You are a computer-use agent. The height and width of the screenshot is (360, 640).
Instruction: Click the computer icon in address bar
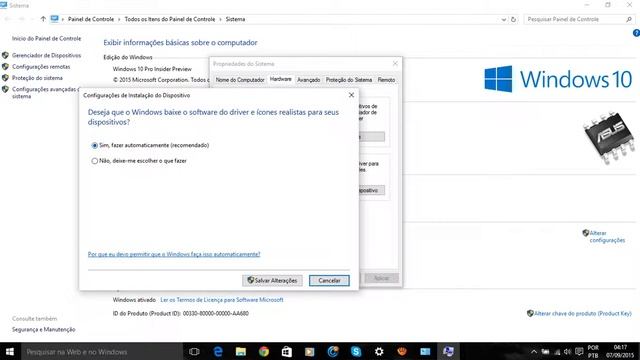click(54, 19)
